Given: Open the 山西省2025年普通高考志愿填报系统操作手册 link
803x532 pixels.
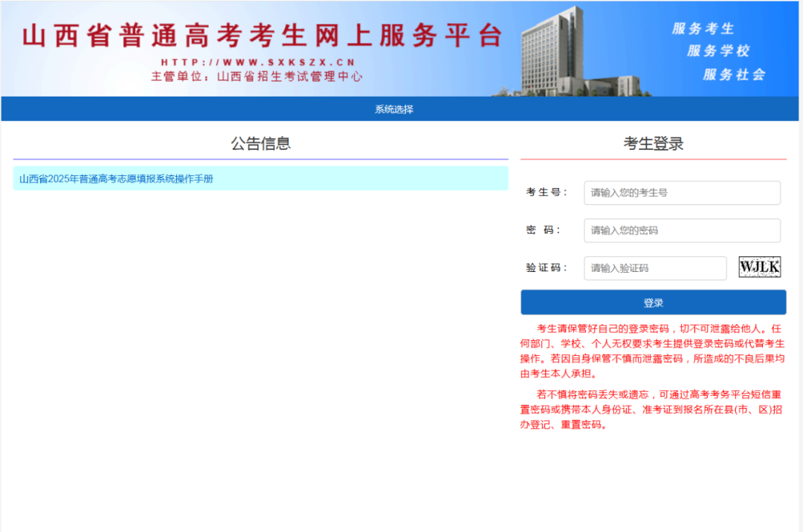Looking at the screenshot, I should [x=116, y=178].
